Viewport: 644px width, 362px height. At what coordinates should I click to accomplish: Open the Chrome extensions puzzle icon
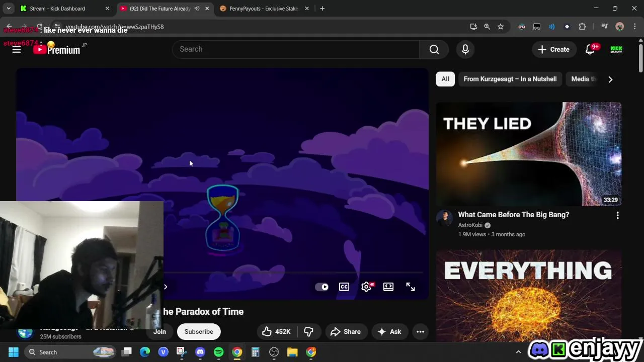pyautogui.click(x=583, y=27)
